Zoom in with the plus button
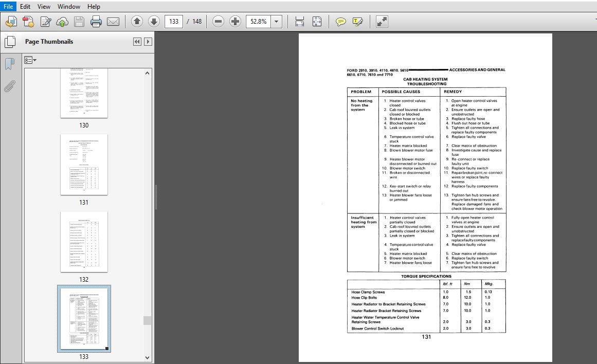 click(236, 21)
